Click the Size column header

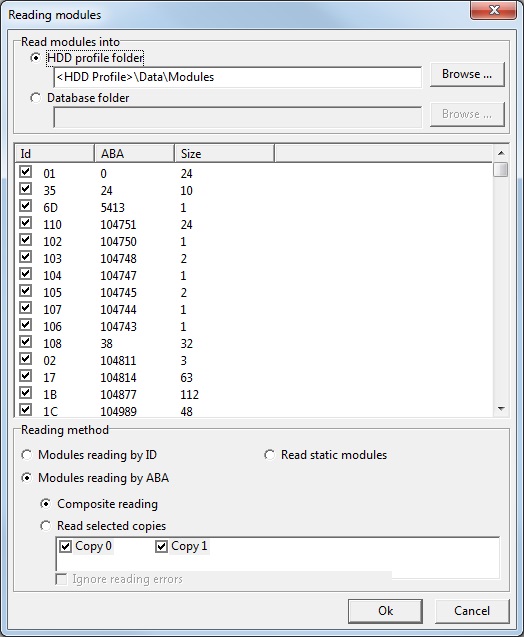click(x=225, y=154)
